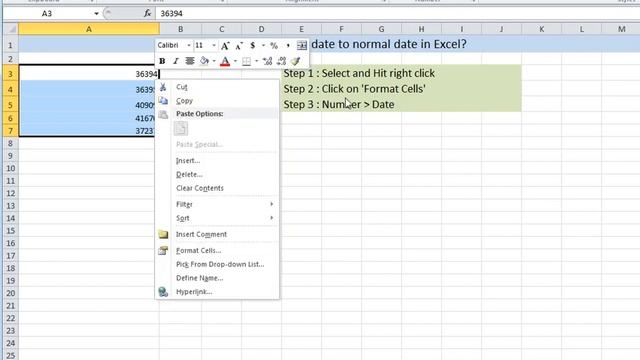Select column B header
The width and height of the screenshot is (640, 360).
coord(180,29)
